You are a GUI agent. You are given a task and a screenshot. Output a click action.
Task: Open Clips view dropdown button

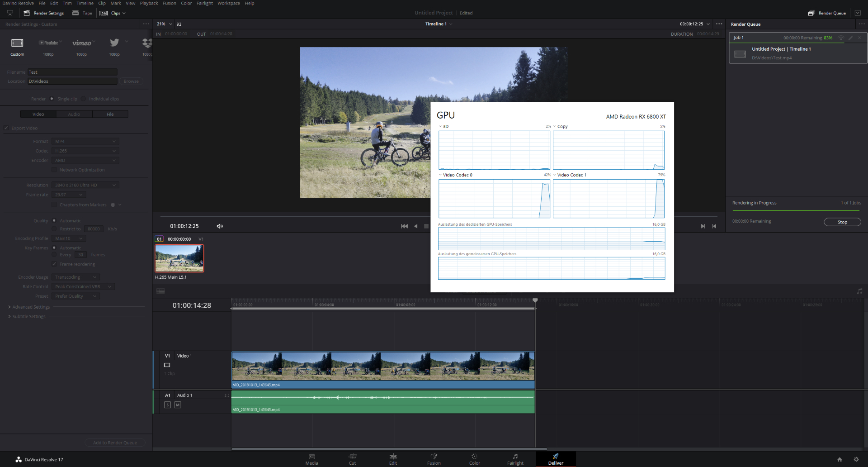(113, 13)
